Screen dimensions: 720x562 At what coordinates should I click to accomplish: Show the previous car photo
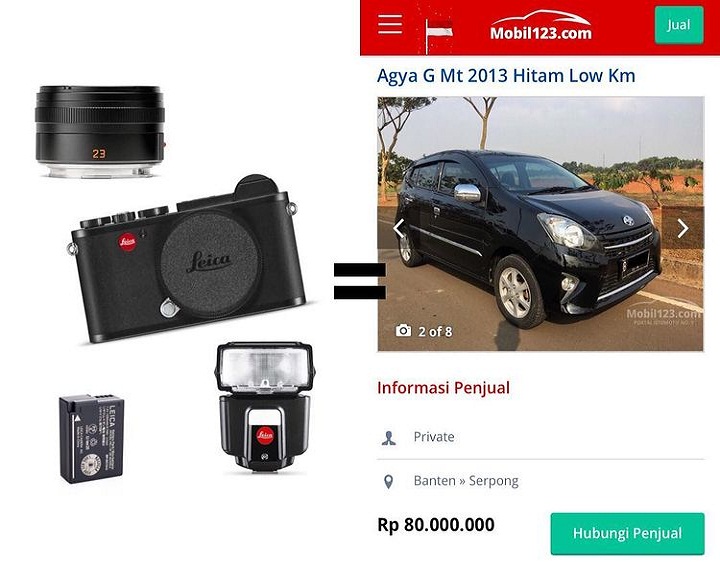pos(399,228)
